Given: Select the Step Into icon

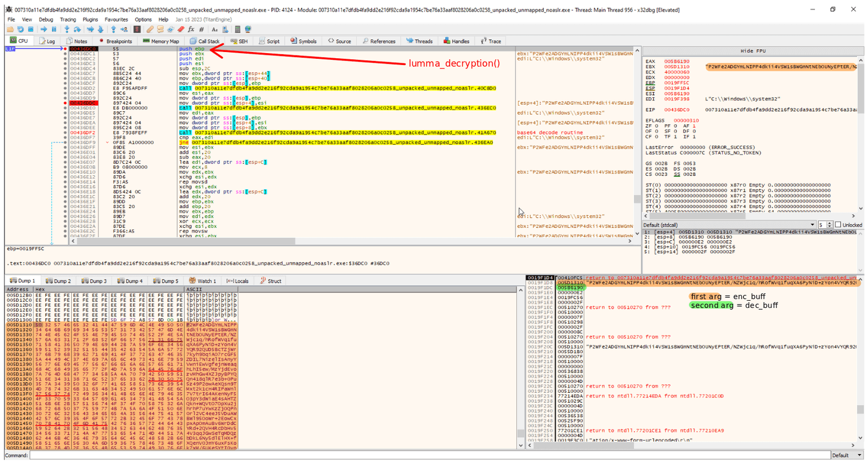Looking at the screenshot, I should [66, 28].
